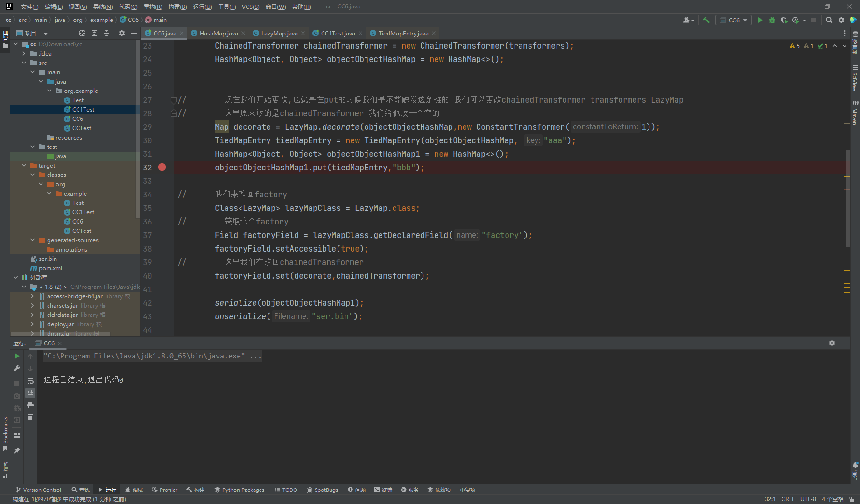Fold comment block at line 27
The height and width of the screenshot is (504, 860).
click(174, 99)
